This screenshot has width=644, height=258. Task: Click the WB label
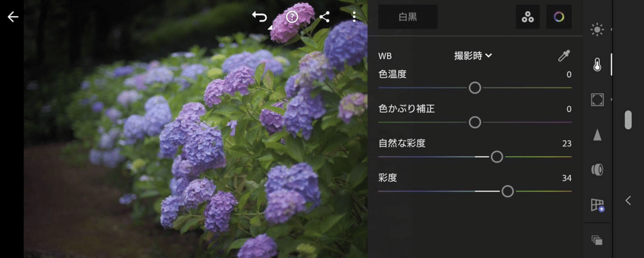(x=385, y=56)
